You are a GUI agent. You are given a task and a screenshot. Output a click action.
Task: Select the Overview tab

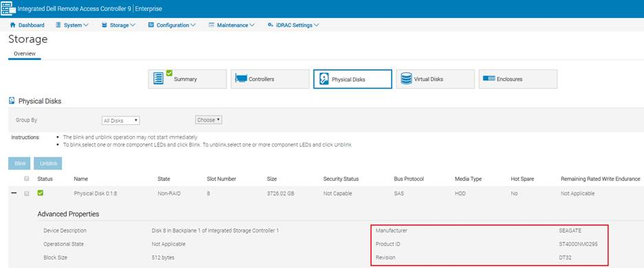(x=25, y=54)
